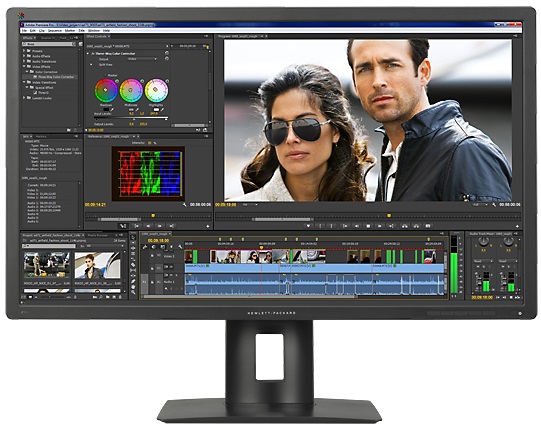Toggle track lock on Video 2
The width and height of the screenshot is (541, 430).
(152, 256)
